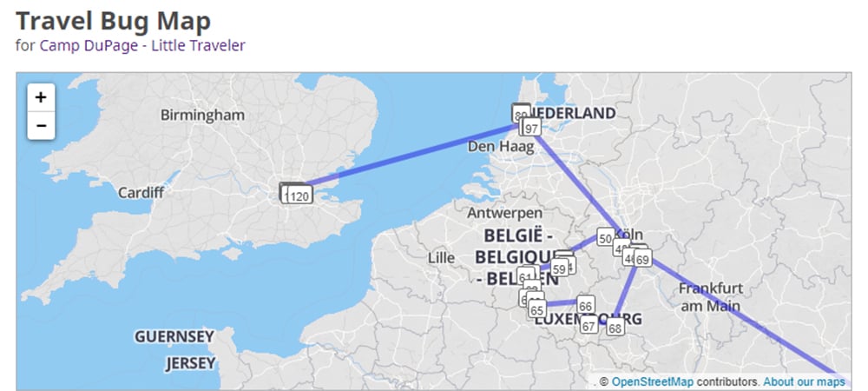Click the Birmingham label on the map

click(x=202, y=116)
